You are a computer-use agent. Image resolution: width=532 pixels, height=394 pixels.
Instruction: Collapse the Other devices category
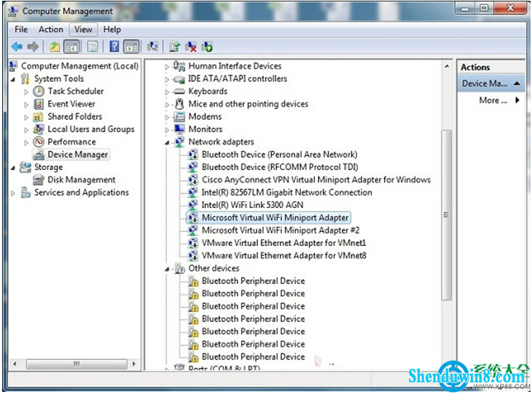click(167, 269)
